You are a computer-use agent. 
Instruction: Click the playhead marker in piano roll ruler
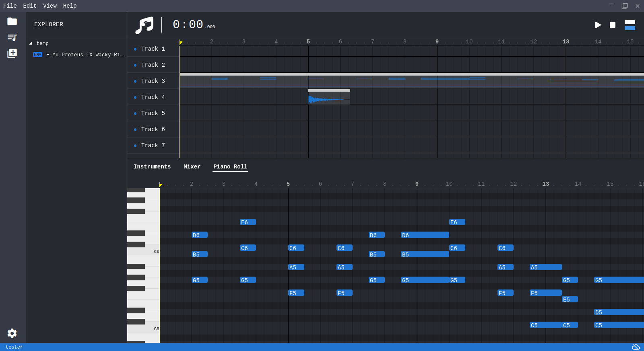tap(161, 185)
